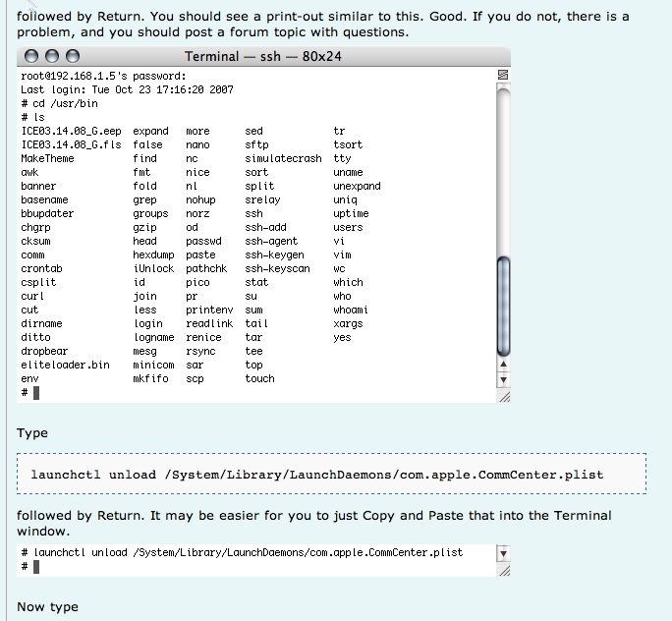Click 'readlink' in the listing
Screen dimensions: 672x621
(209, 323)
